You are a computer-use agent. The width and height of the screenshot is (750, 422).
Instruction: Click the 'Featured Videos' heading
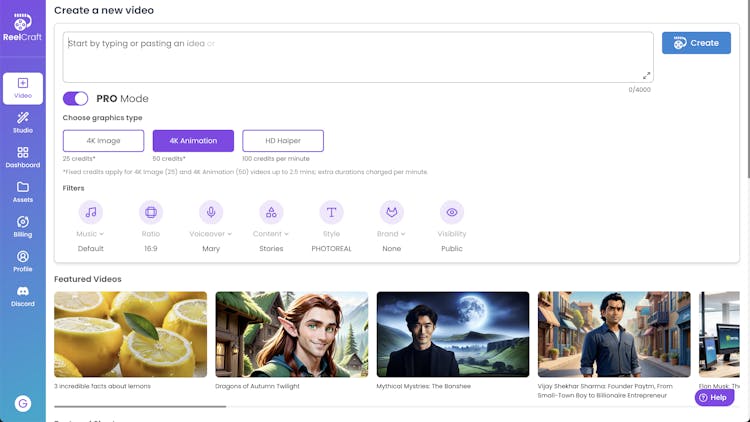click(88, 279)
